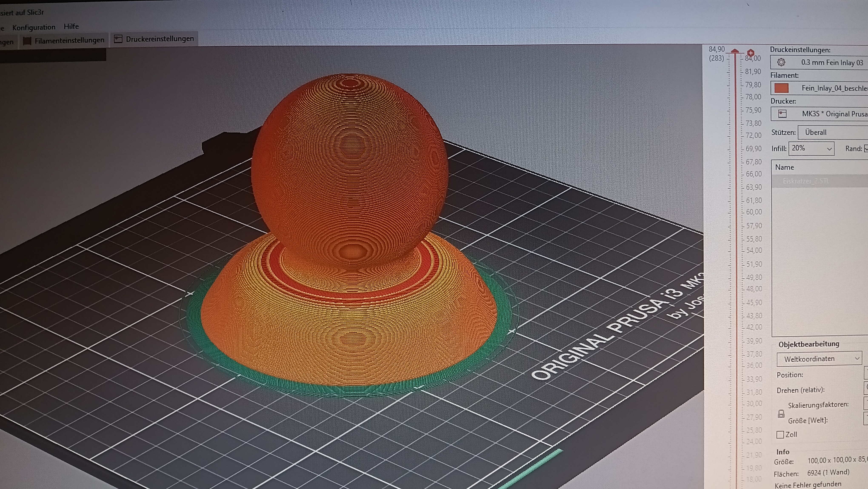Enable the Zoll checkbox
Screen dimensions: 868x489
780,434
